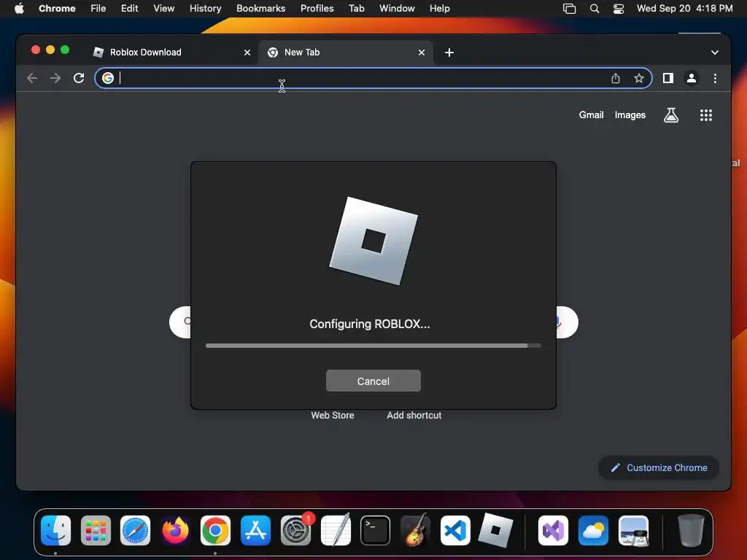Viewport: 747px width, 560px height.
Task: Open Search Labs flask icon
Action: (x=671, y=114)
